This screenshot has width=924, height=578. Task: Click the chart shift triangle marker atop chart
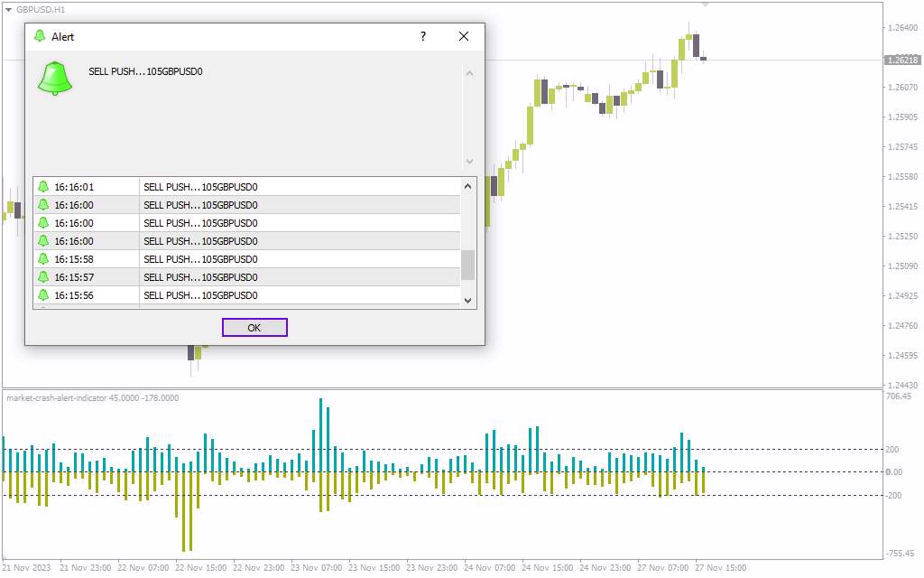(x=705, y=5)
